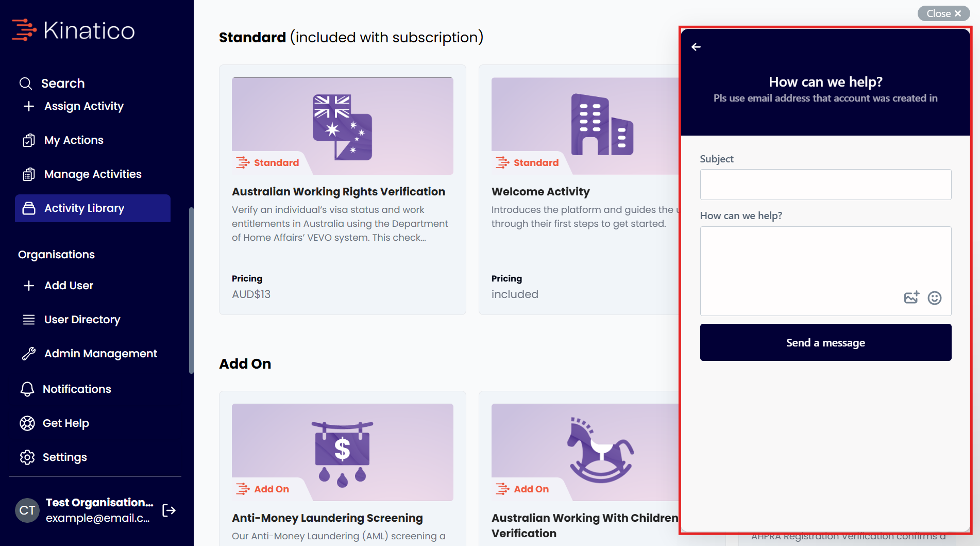Click the Subject input field

pos(825,185)
